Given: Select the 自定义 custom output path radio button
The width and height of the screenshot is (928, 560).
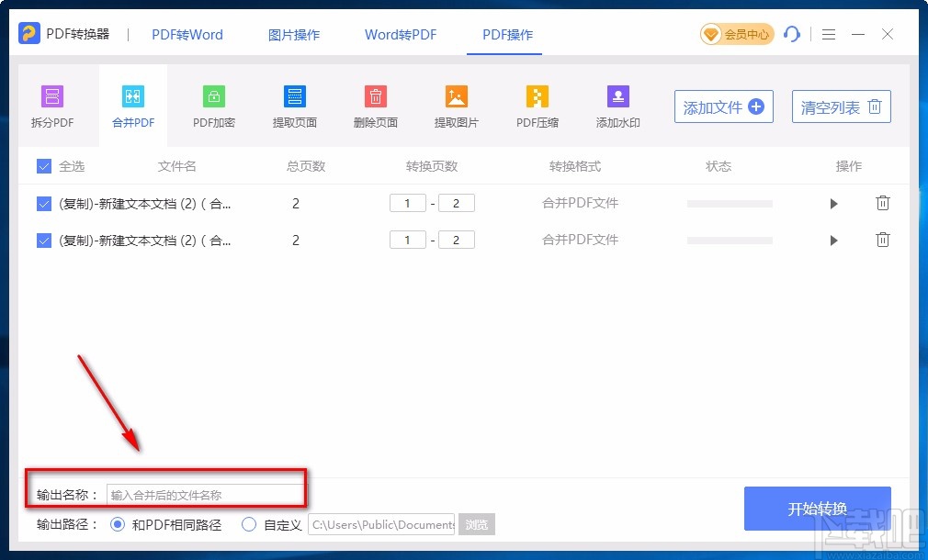Looking at the screenshot, I should pos(249,523).
